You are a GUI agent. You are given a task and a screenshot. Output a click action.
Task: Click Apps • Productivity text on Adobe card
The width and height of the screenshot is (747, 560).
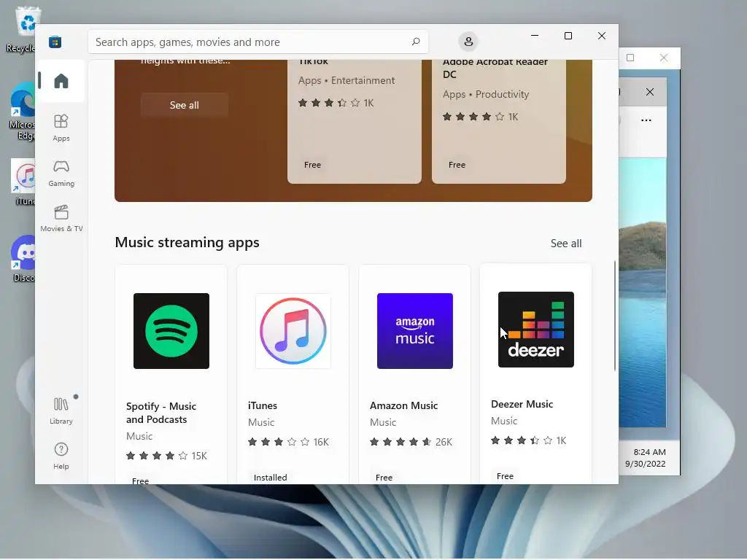485,94
